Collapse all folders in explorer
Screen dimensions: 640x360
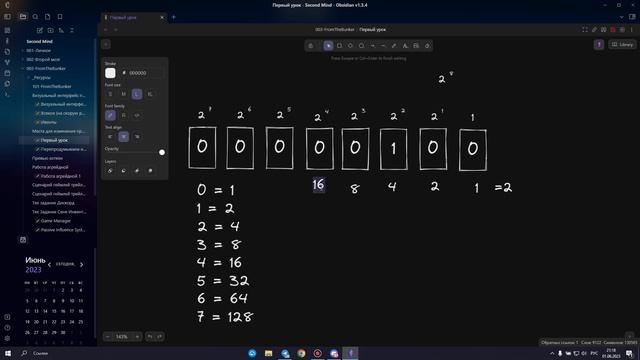72,30
